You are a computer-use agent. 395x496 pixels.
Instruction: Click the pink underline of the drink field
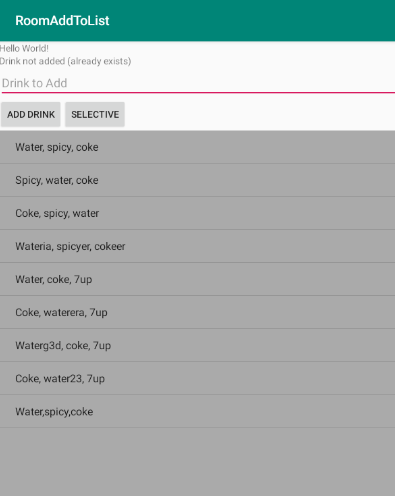click(x=198, y=92)
